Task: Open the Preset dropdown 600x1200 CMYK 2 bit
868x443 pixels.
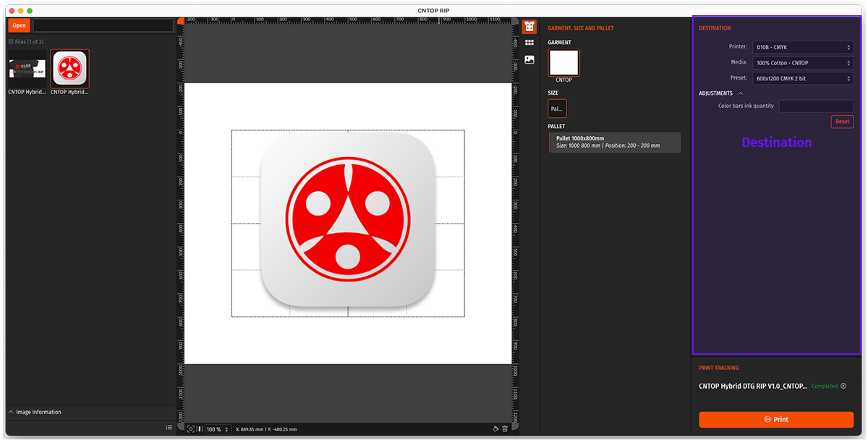Action: click(x=802, y=78)
